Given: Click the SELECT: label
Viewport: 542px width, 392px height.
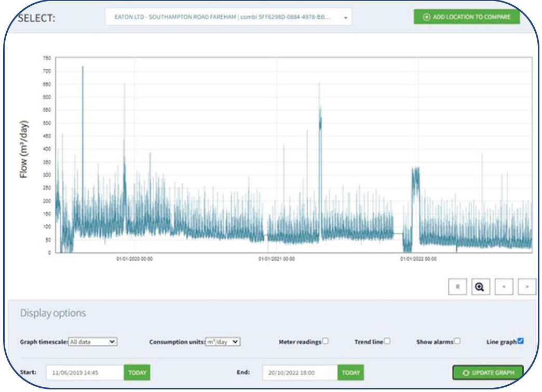Looking at the screenshot, I should [x=36, y=18].
